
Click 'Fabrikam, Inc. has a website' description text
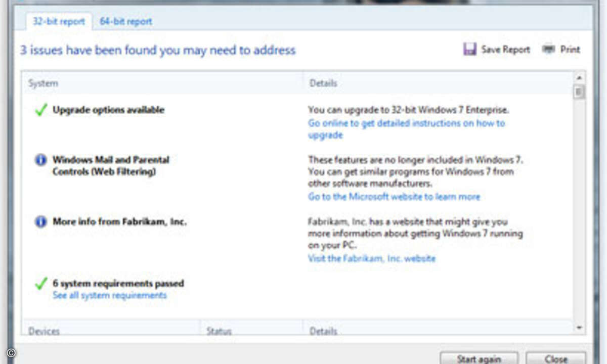pyautogui.click(x=415, y=234)
